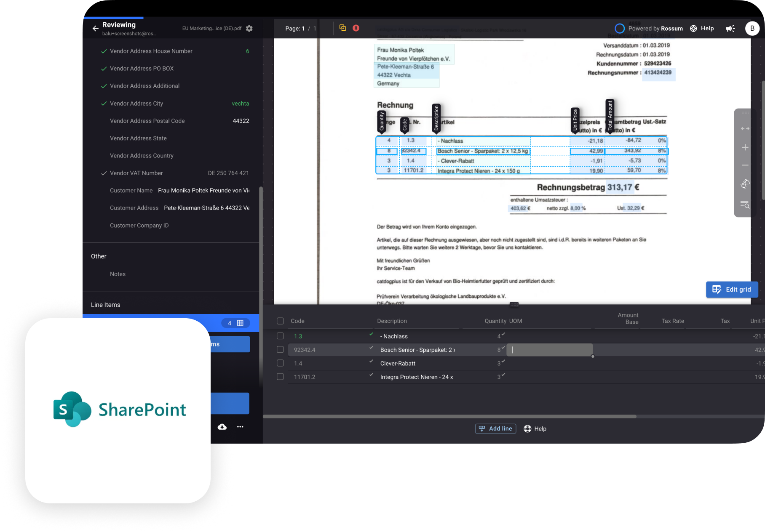Click Rechnungsbetrag 313,17 € on the invoice
This screenshot has width=765, height=532.
click(588, 187)
